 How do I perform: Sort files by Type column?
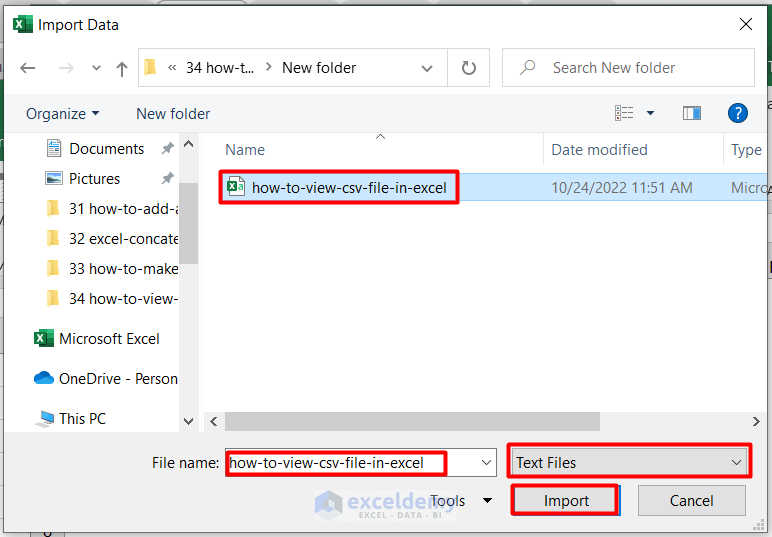746,150
